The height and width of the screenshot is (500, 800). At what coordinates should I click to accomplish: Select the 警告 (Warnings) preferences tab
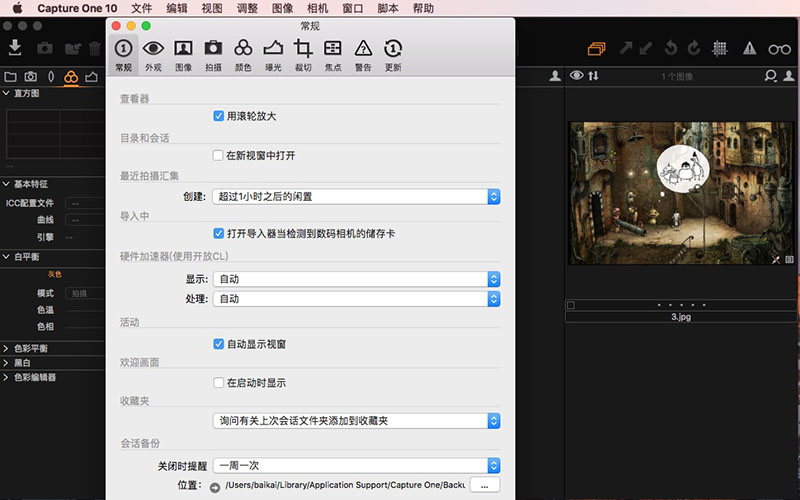pyautogui.click(x=363, y=56)
